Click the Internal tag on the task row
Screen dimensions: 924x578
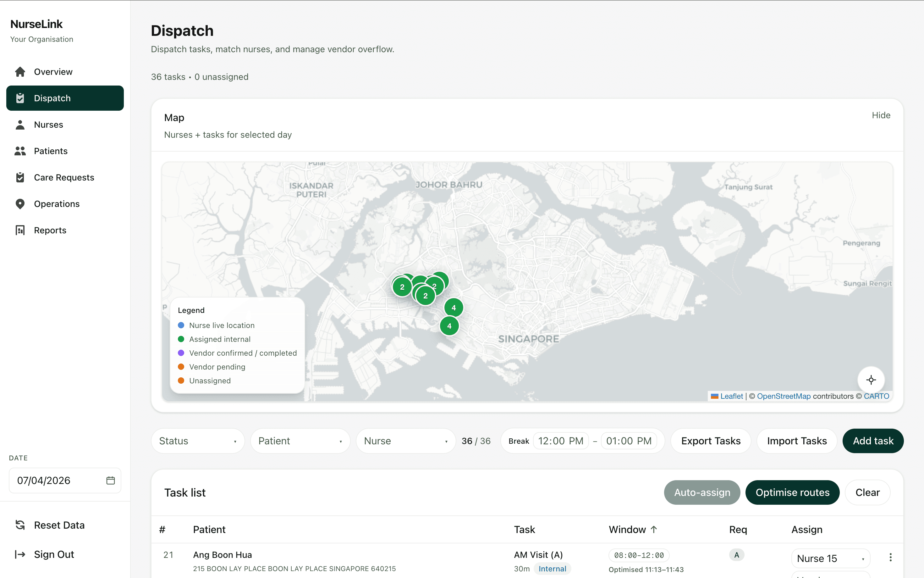click(x=552, y=569)
